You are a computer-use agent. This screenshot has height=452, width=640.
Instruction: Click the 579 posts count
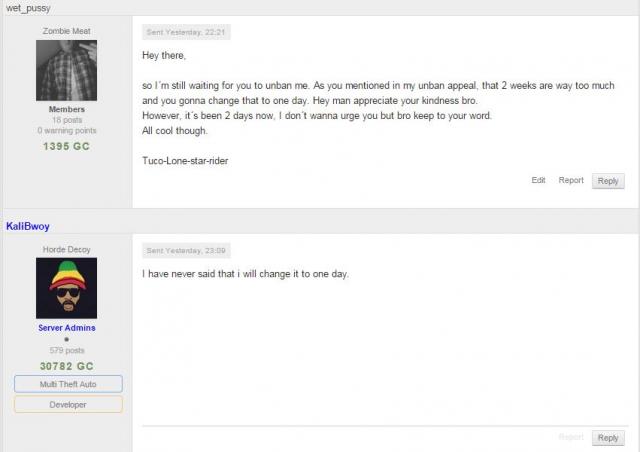click(x=67, y=351)
